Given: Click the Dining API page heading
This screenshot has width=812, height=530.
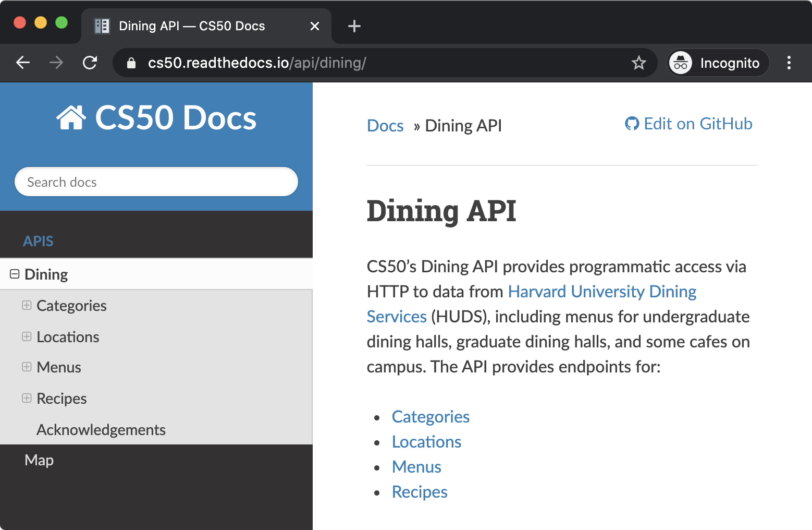Looking at the screenshot, I should (x=441, y=211).
